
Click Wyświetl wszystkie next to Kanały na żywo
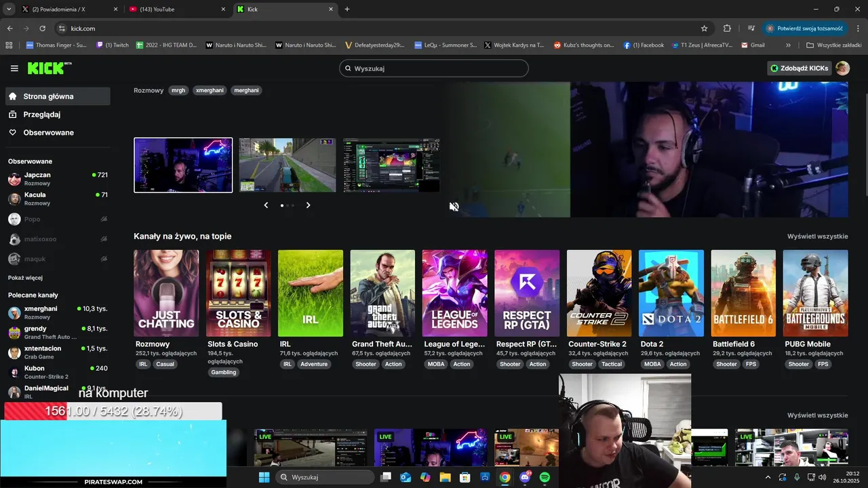[818, 237]
